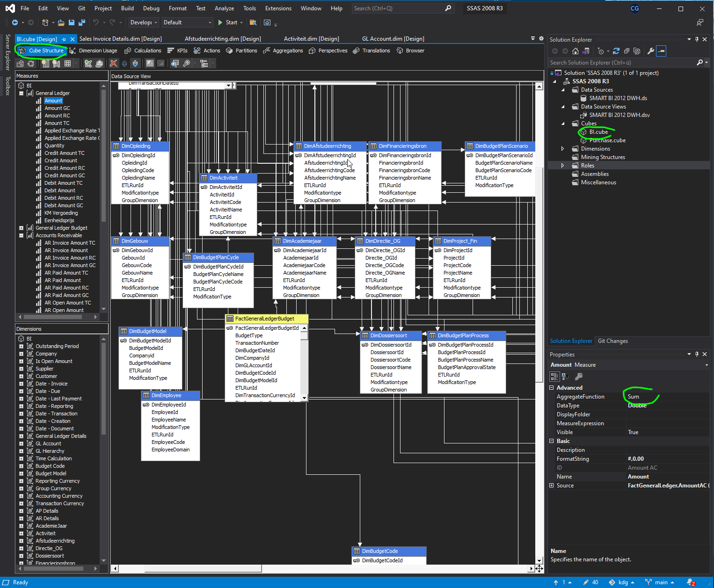
Task: Click the CG account badge
Action: click(634, 8)
